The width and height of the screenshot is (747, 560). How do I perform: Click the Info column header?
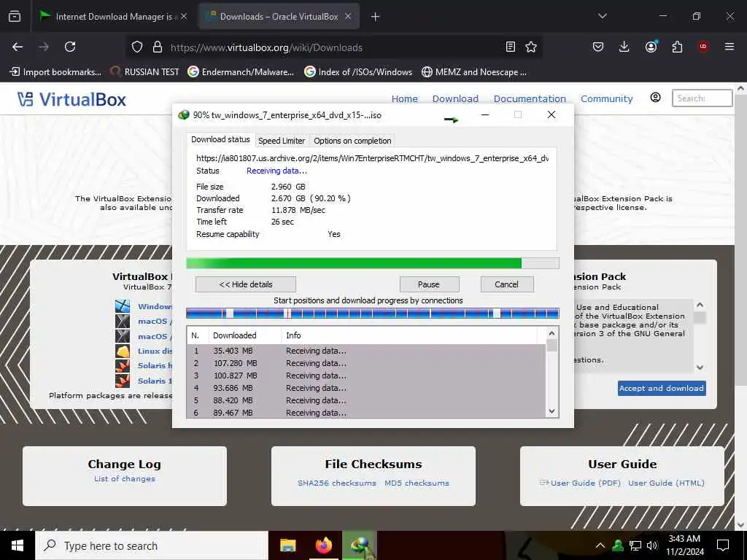coord(410,335)
